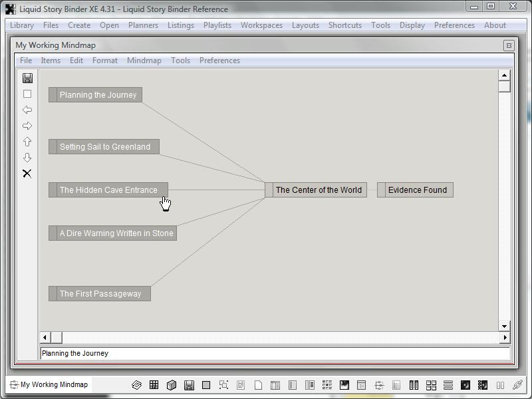The height and width of the screenshot is (399, 532).
Task: Click the horizontal scrollbar right arrow
Action: [x=504, y=338]
